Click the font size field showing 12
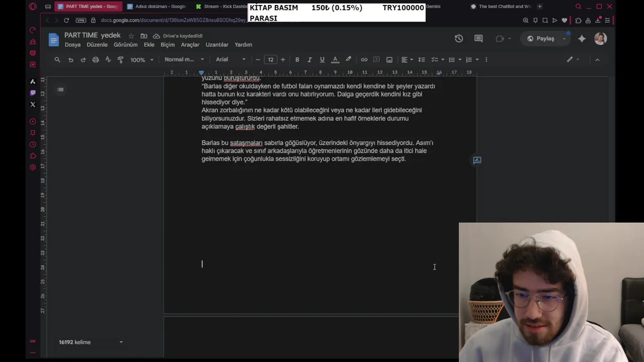644x362 pixels. pos(271,59)
